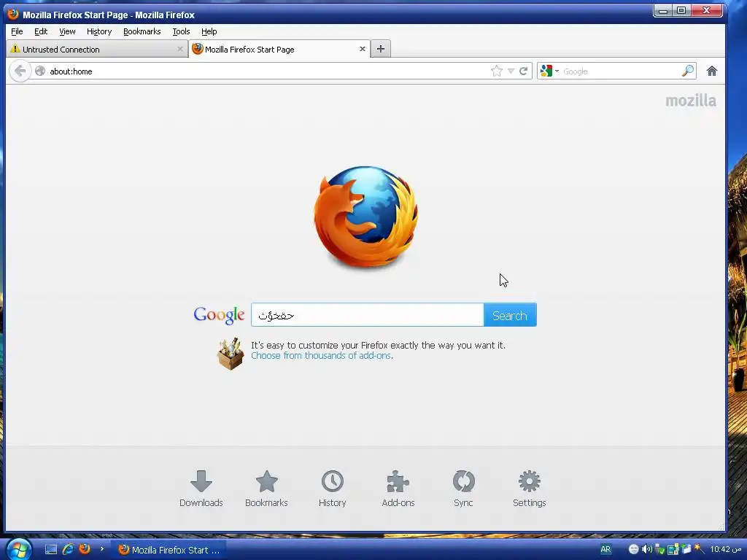This screenshot has height=560, width=747.
Task: Click the Google logo on start page
Action: (219, 315)
